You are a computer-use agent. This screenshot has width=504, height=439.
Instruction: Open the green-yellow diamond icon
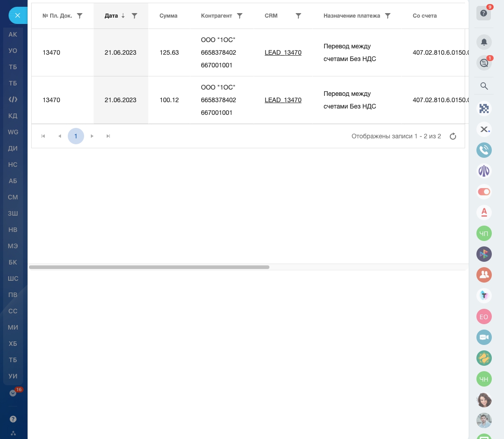tap(484, 358)
